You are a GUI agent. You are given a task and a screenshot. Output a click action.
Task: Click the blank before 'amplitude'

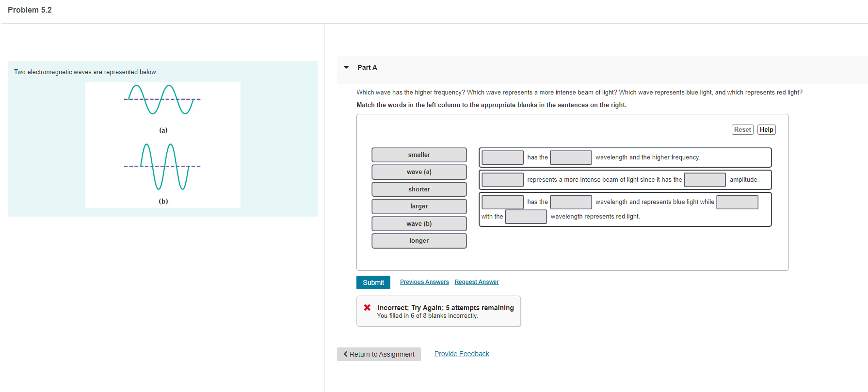pyautogui.click(x=705, y=180)
